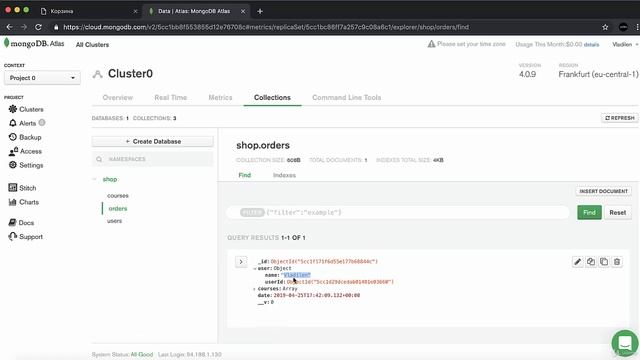The image size is (640, 360).
Task: Click the namespaces search field
Action: click(153, 159)
